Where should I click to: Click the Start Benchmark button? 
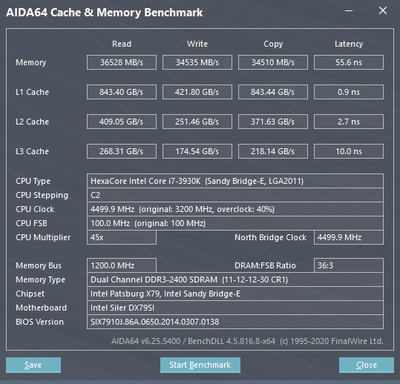[x=200, y=365]
